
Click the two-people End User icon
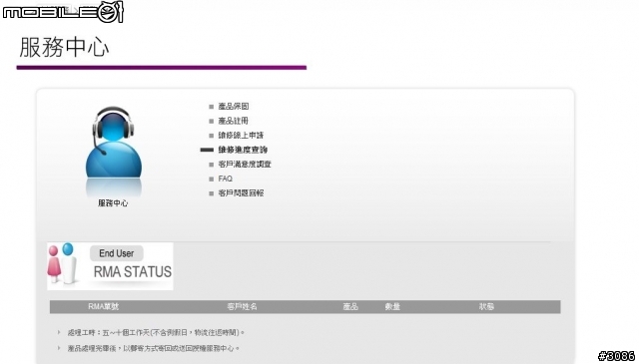62,264
